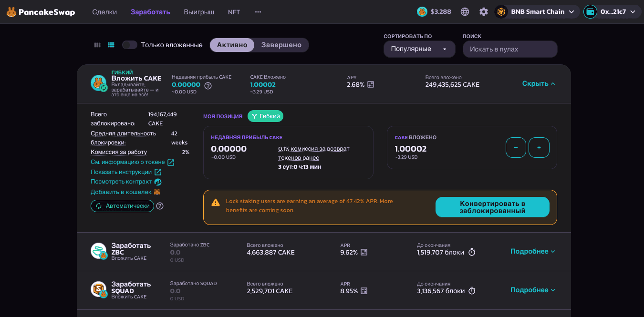Open the Популярные sort dropdown

(419, 49)
